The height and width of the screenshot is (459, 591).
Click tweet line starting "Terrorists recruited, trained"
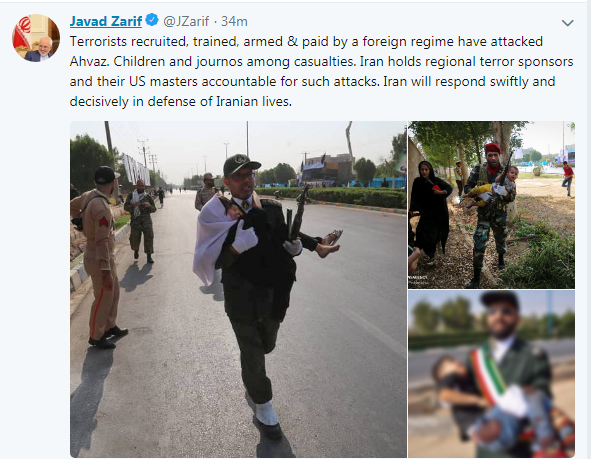pos(306,41)
